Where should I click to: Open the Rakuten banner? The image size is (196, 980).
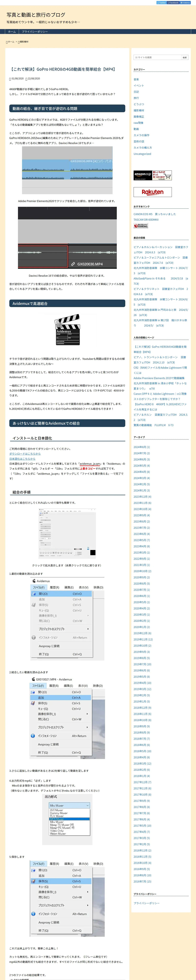[152, 192]
